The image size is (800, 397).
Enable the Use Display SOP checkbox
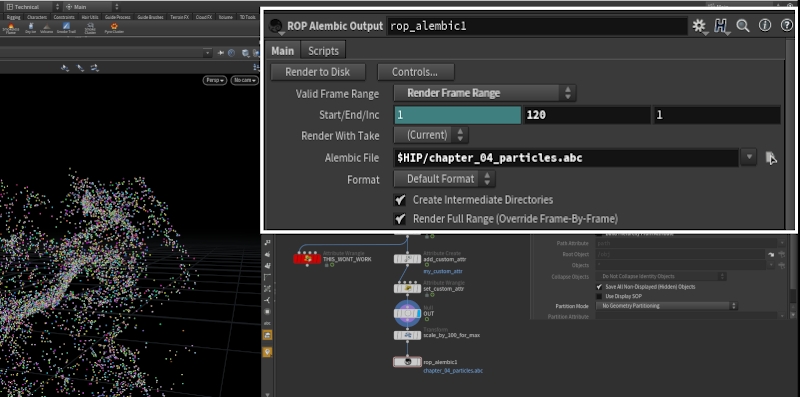(x=599, y=296)
